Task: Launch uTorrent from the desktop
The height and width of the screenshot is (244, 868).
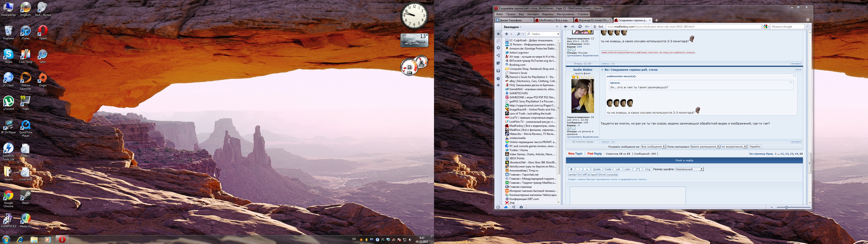Action: tap(8, 101)
